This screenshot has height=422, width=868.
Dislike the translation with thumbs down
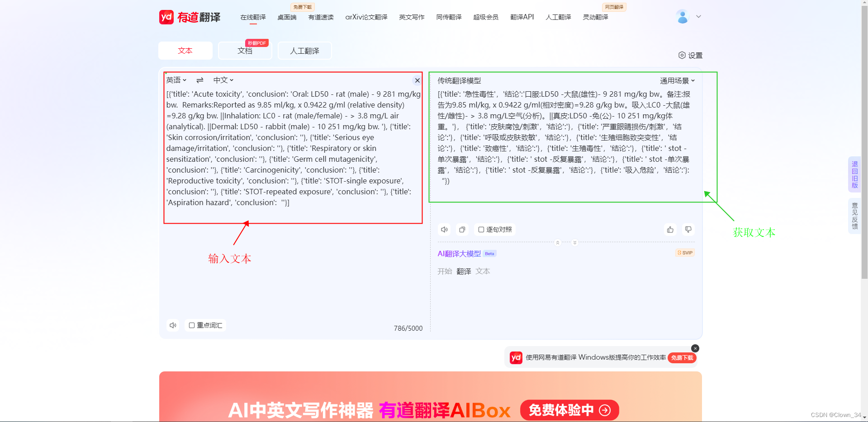(688, 230)
